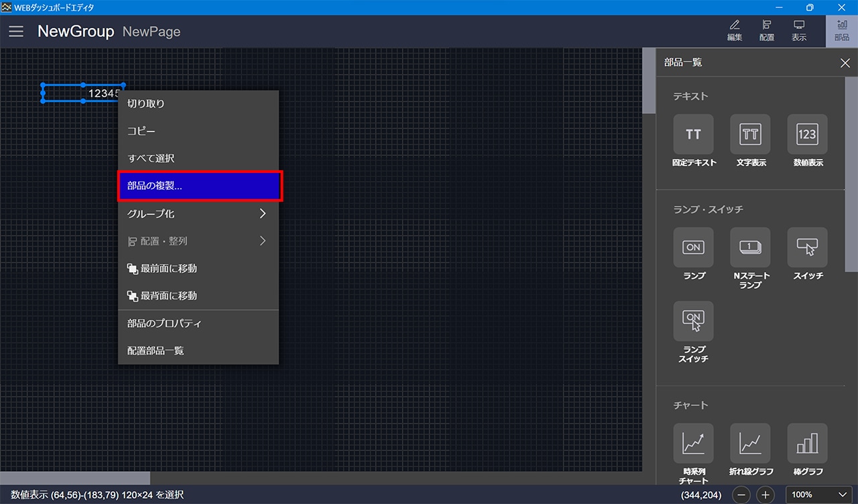Viewport: 858px width, 504px height.
Task: Open the 編集 toolbar menu
Action: [x=735, y=31]
